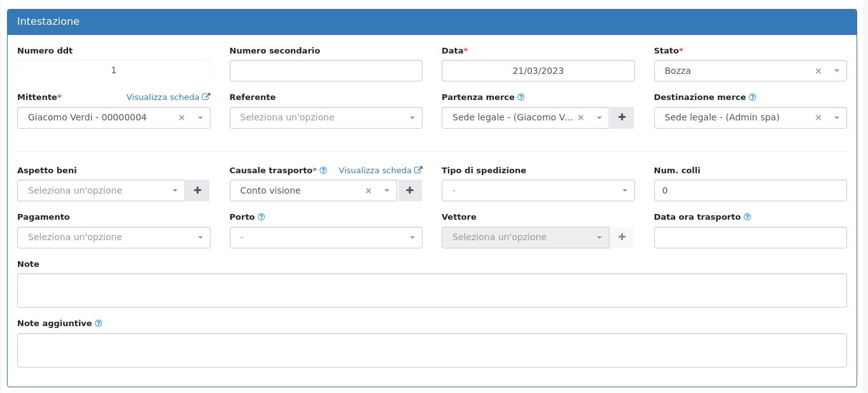Click plus icon next to Aspetto beni
868x393 pixels.
tap(197, 190)
